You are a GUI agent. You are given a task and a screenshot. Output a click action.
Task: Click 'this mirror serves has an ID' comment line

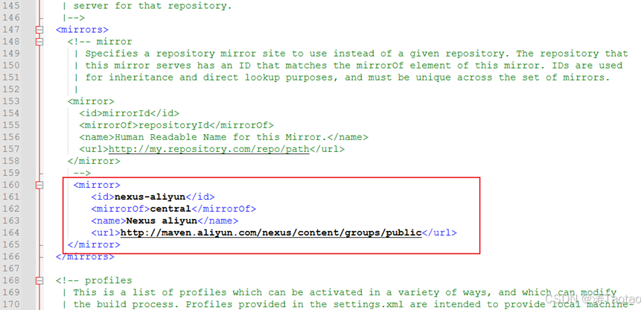(354, 66)
